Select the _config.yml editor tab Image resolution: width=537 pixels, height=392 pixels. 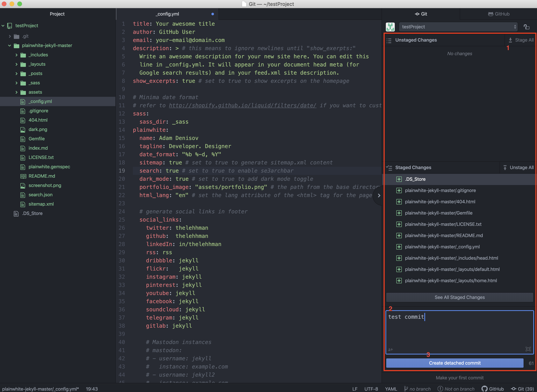click(168, 14)
